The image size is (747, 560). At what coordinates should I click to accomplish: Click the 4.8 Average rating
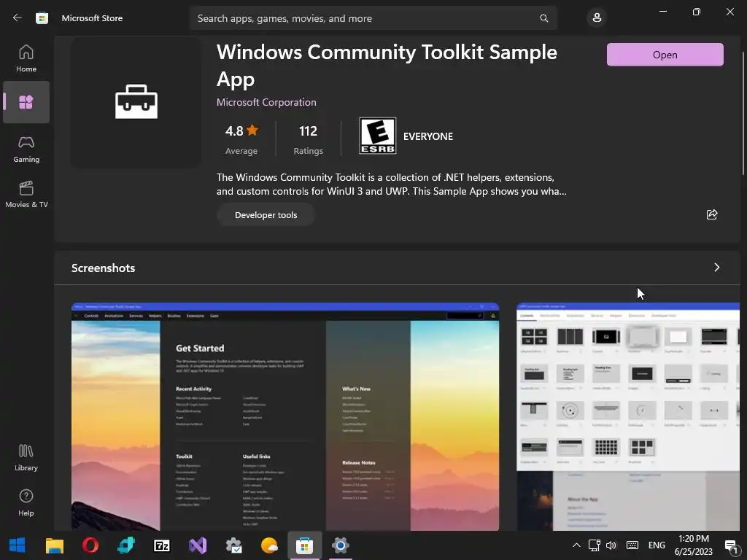coord(241,139)
